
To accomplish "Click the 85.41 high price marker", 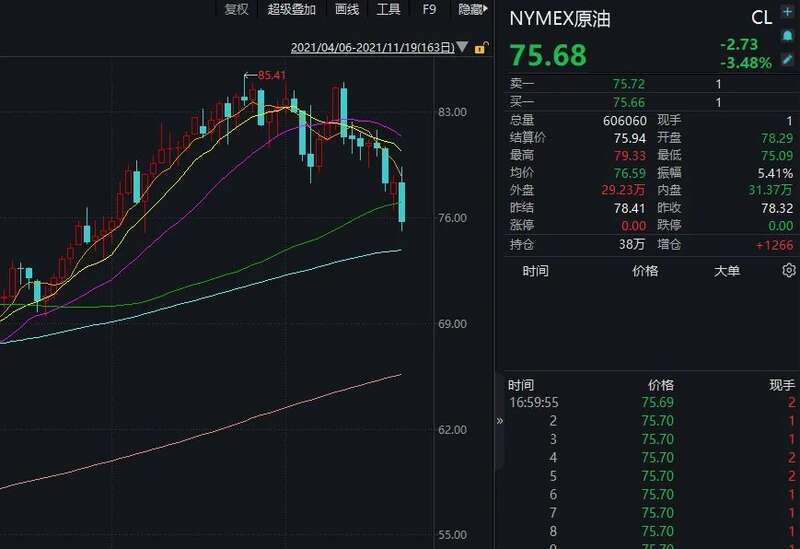I will pyautogui.click(x=271, y=75).
